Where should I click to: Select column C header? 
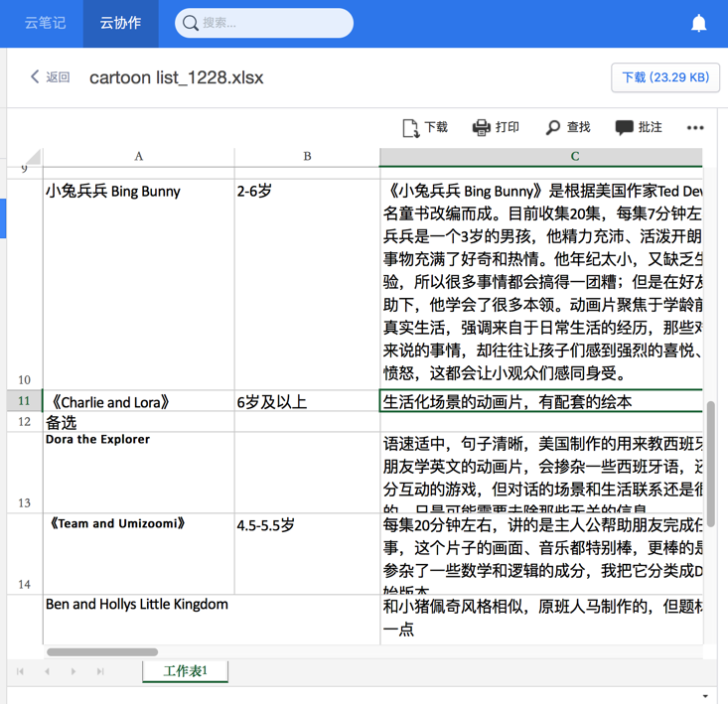click(541, 157)
